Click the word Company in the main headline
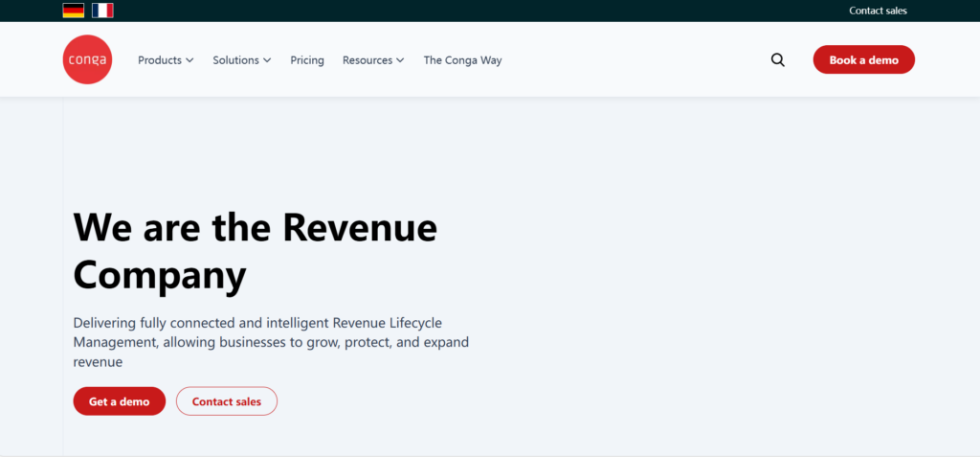 (160, 275)
